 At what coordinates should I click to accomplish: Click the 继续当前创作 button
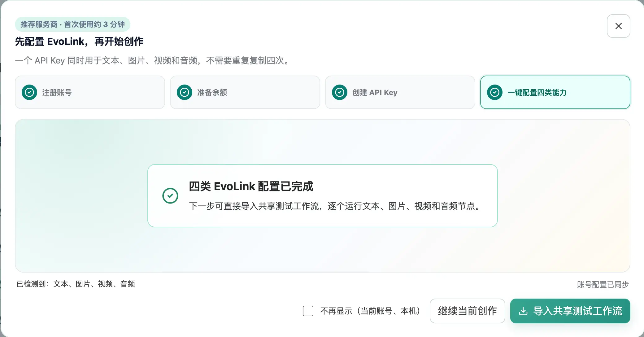468,311
